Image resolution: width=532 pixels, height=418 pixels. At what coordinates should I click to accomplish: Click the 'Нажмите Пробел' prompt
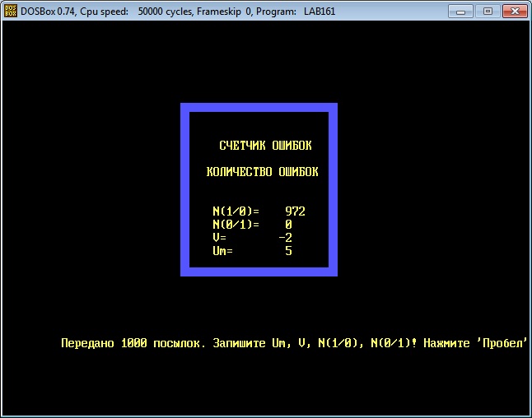tap(476, 343)
